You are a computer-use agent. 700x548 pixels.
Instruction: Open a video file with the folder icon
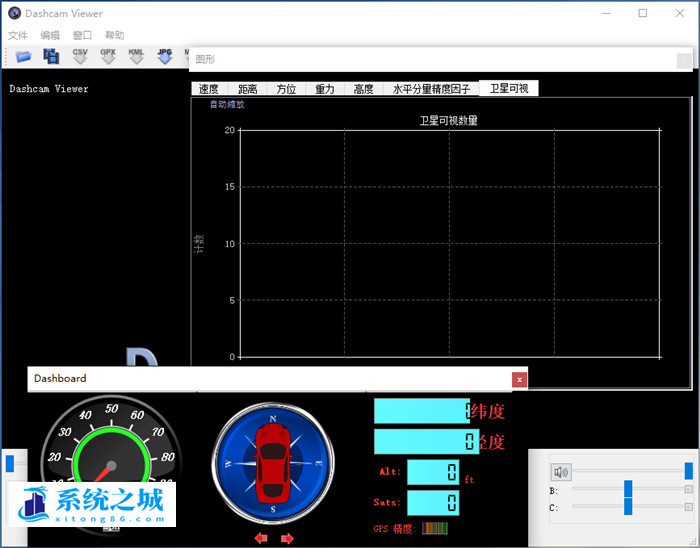click(x=23, y=57)
